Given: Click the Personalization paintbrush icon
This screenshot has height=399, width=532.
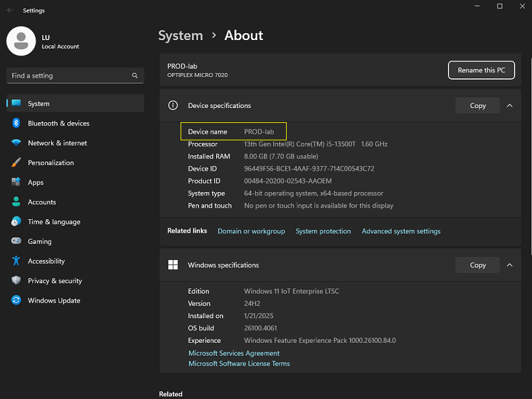Looking at the screenshot, I should point(16,163).
